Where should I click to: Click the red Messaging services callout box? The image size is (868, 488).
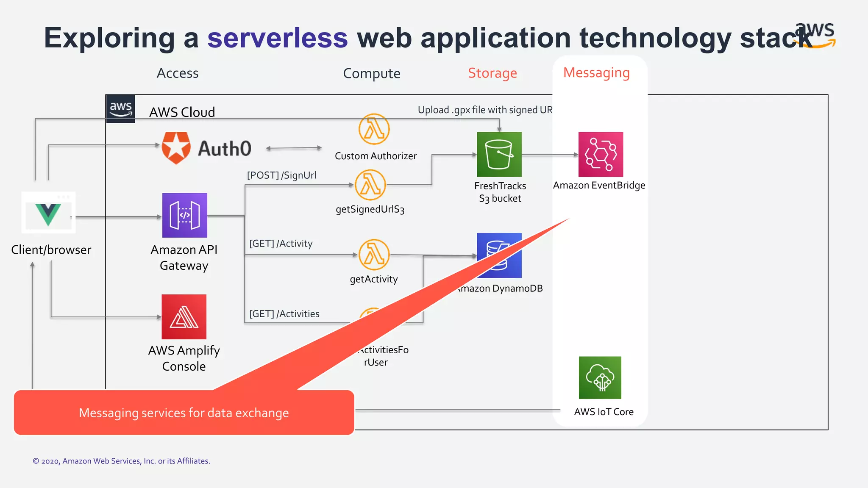pos(184,412)
